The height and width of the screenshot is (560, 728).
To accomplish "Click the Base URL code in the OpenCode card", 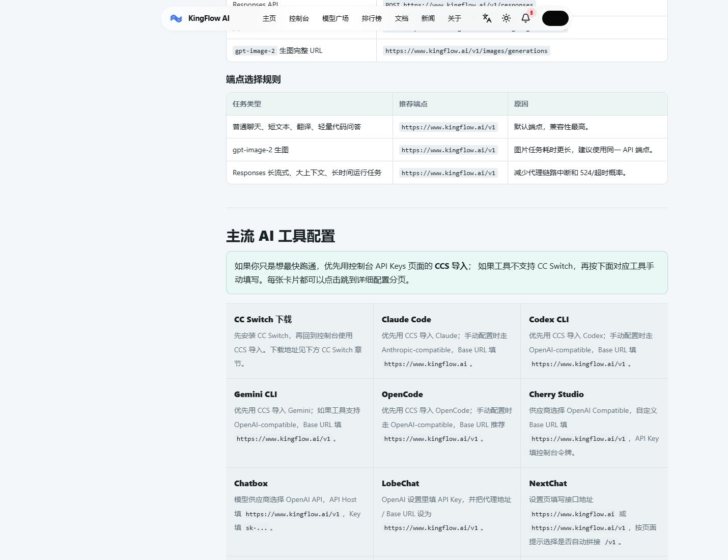I will pyautogui.click(x=431, y=439).
